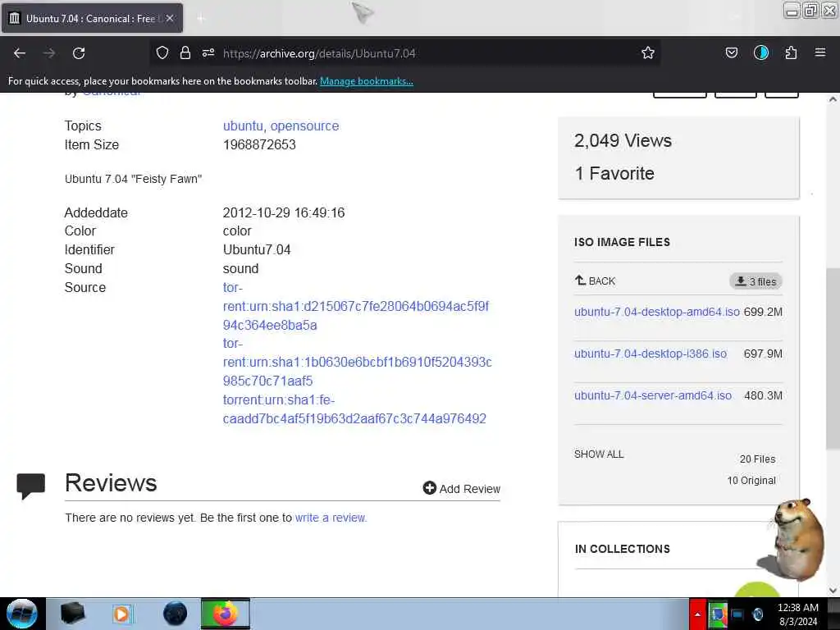The width and height of the screenshot is (840, 630).
Task: Click the Addeddate value 2012-10-29 16:49:16
Action: [x=284, y=212]
